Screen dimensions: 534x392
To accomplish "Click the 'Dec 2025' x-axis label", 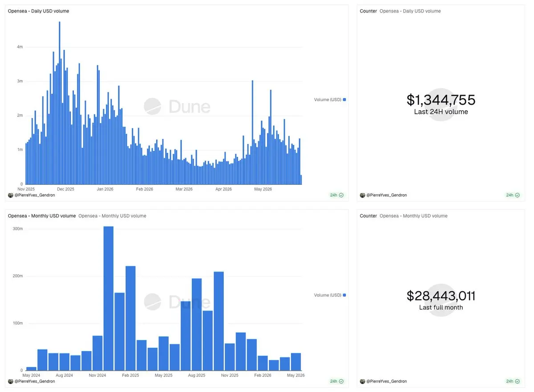I will (x=66, y=189).
